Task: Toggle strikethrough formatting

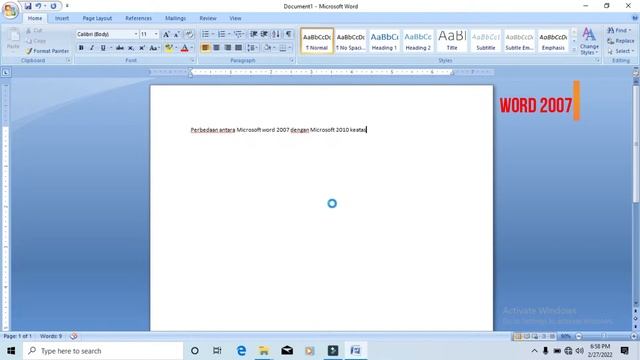Action: coord(120,48)
